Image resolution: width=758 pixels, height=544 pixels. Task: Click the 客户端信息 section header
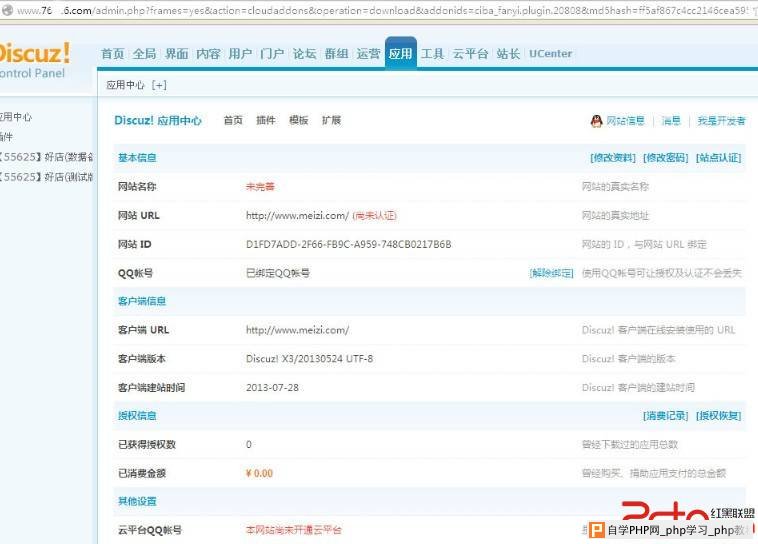142,301
